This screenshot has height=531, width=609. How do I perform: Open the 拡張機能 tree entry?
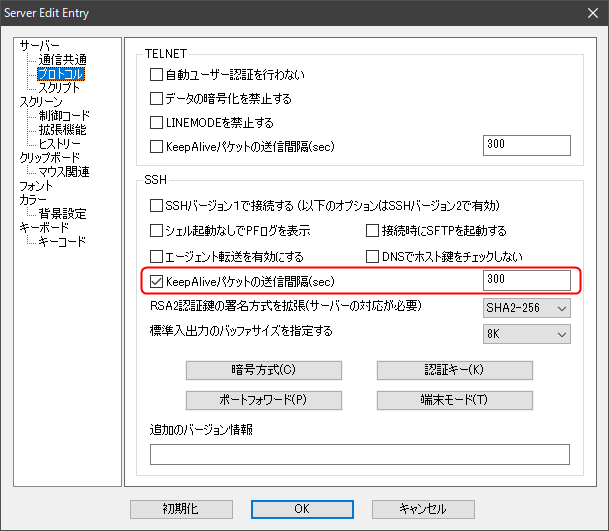coord(62,130)
